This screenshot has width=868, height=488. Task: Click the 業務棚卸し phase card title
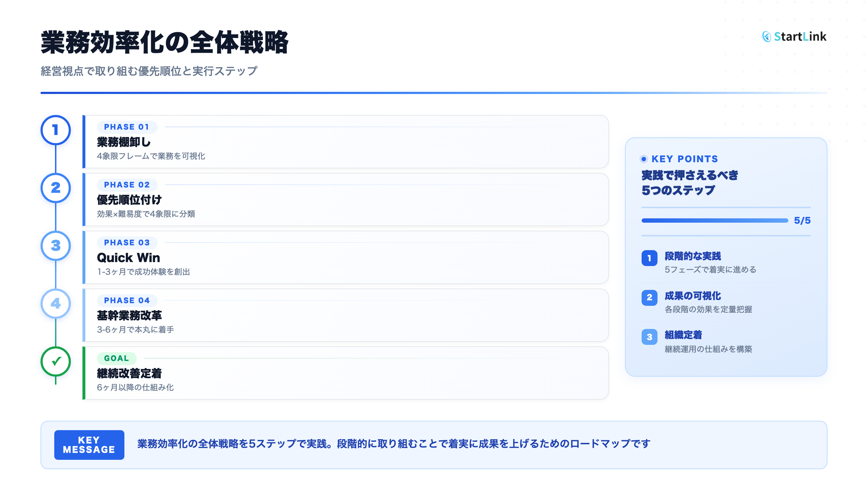pyautogui.click(x=124, y=142)
